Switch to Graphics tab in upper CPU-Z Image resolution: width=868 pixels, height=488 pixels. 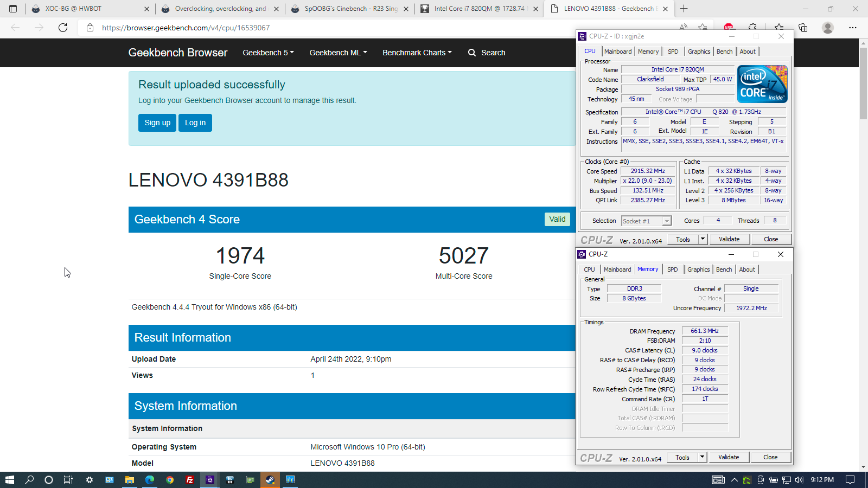pyautogui.click(x=699, y=52)
